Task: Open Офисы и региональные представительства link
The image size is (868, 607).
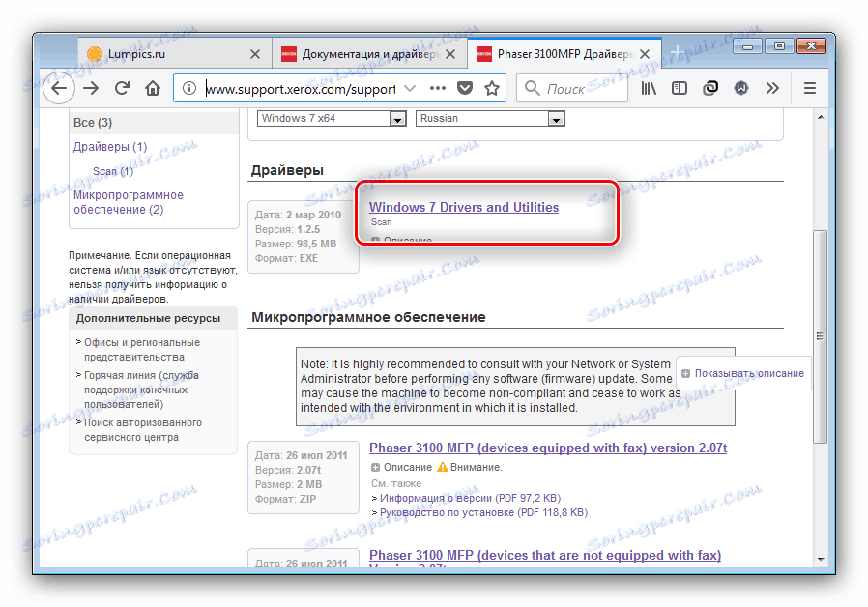Action: click(x=142, y=350)
